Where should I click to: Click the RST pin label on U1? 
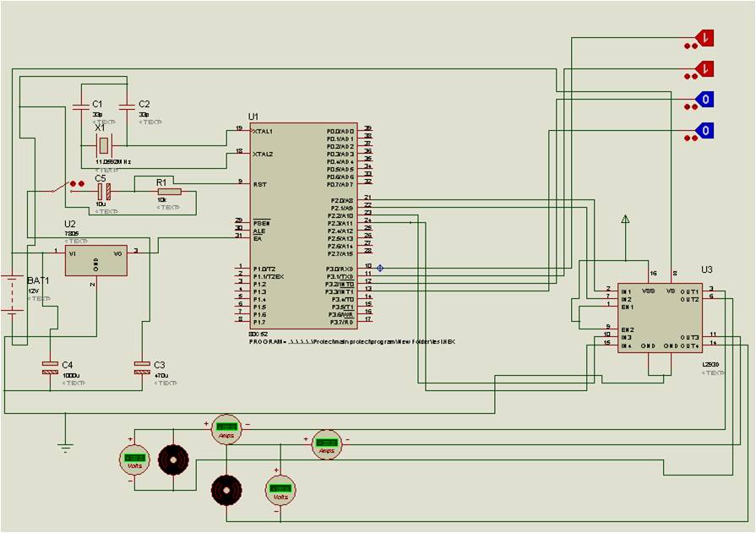[x=259, y=185]
